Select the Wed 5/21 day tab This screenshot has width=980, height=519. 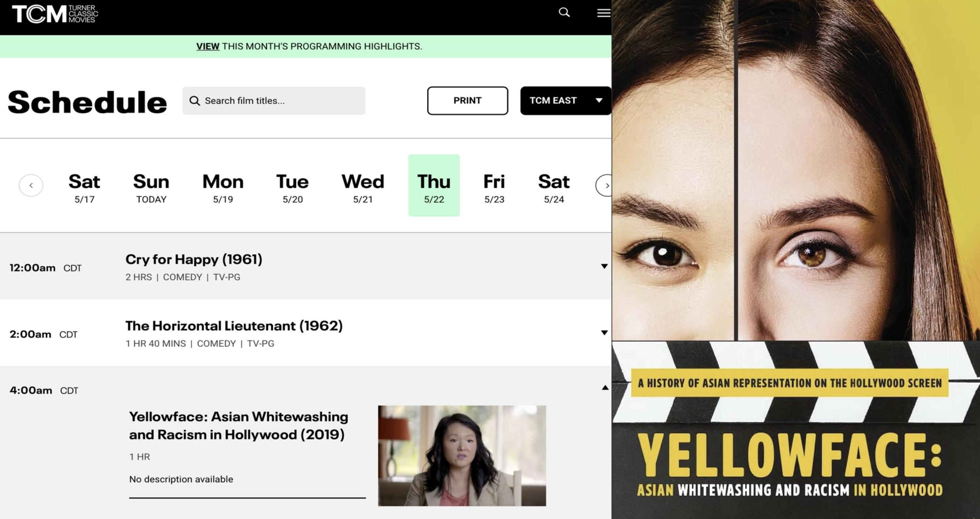pos(363,188)
